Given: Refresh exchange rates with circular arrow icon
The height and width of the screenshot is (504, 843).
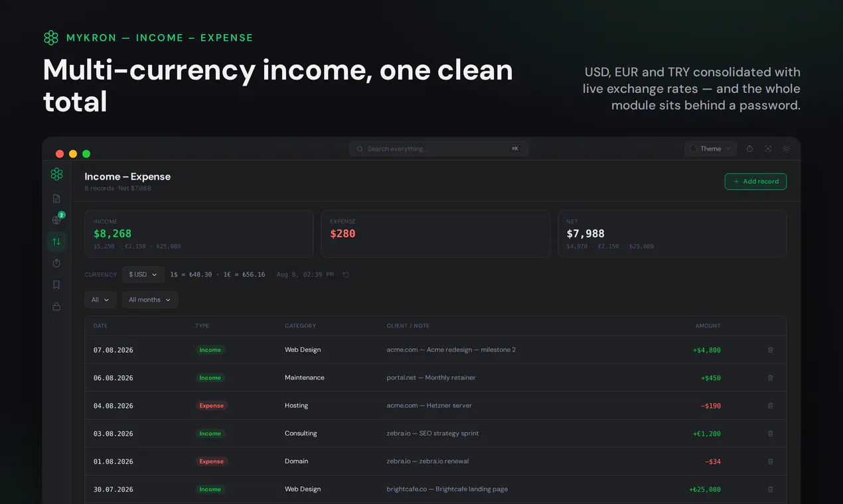Looking at the screenshot, I should (x=346, y=275).
